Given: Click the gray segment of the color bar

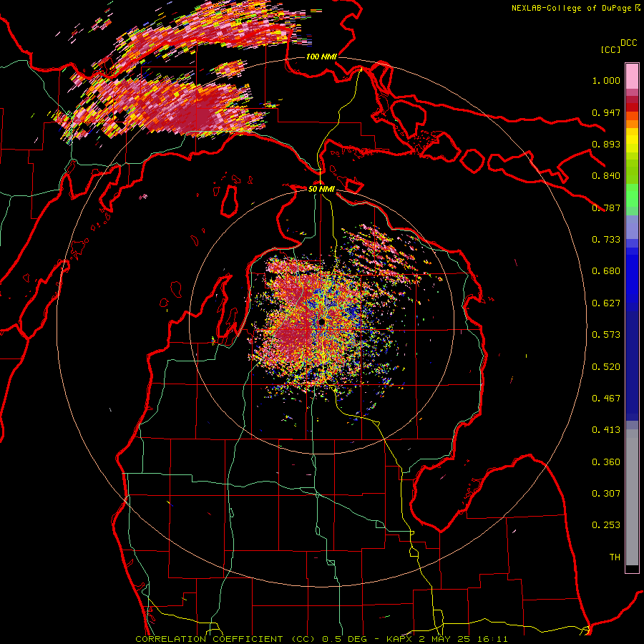Looking at the screenshot, I should (x=632, y=497).
